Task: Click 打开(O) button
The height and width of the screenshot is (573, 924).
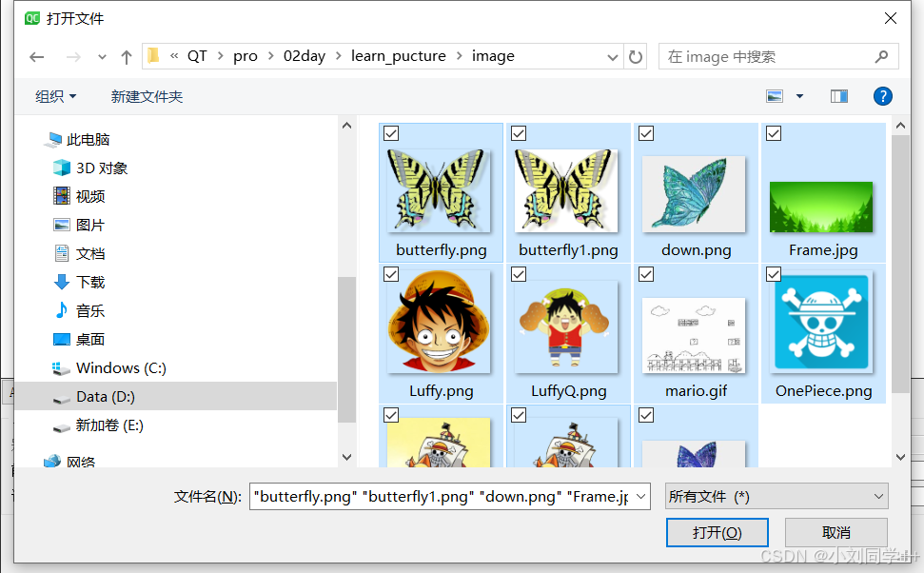Action: click(x=718, y=532)
